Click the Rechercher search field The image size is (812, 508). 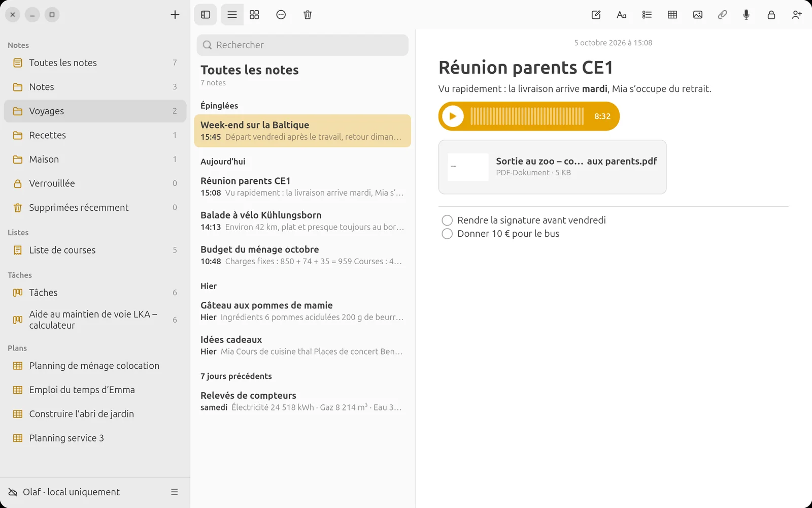tap(302, 45)
